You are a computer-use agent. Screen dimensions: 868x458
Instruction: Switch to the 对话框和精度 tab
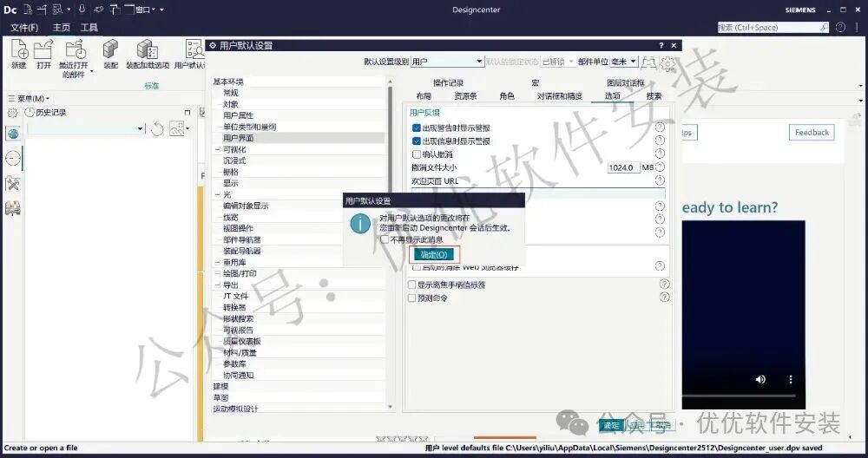point(559,96)
